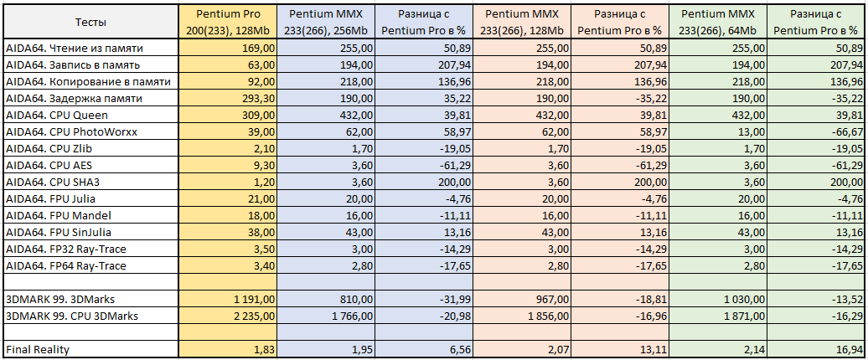868x360 pixels.
Task: Select the Pentium MMX 233(266), 256Mb header
Action: 326,22
